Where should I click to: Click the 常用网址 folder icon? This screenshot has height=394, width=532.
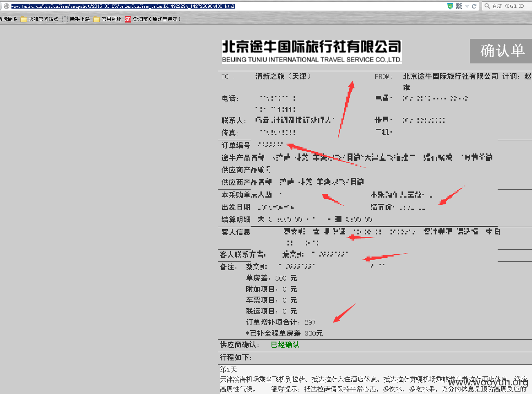coord(97,19)
